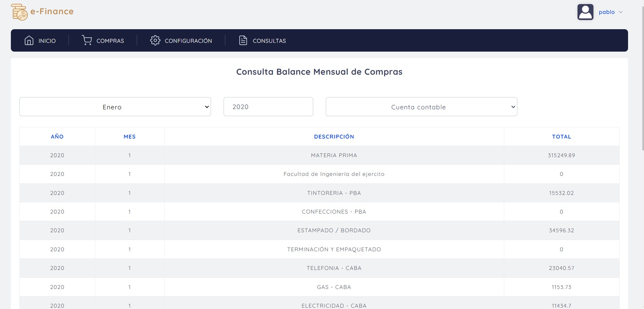The height and width of the screenshot is (309, 644).
Task: Click inside the year field showing 2020
Action: click(x=268, y=107)
